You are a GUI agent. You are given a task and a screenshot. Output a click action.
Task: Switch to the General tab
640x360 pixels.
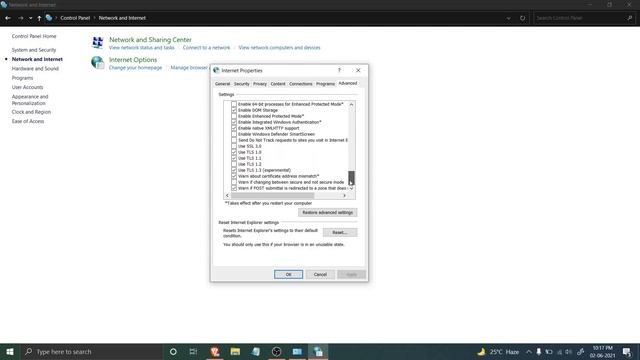222,84
